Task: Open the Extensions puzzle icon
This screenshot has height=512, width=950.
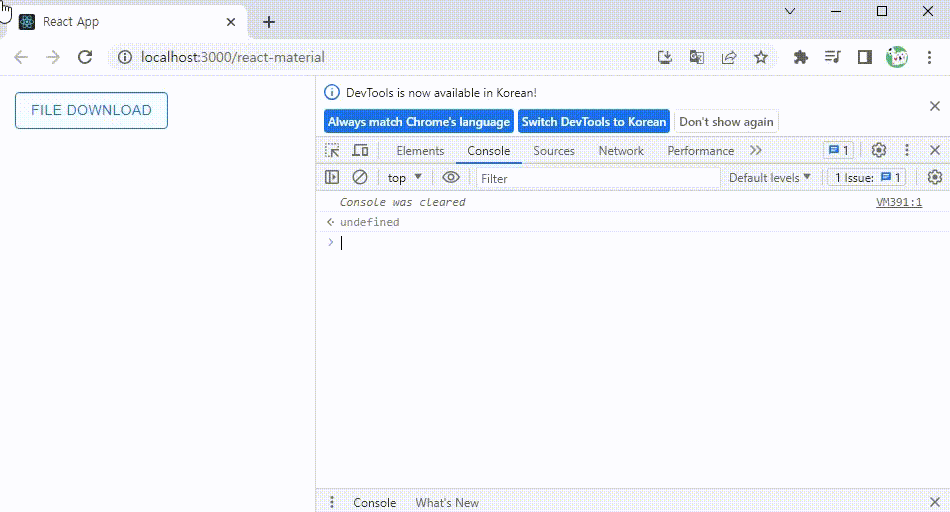Action: 801,57
